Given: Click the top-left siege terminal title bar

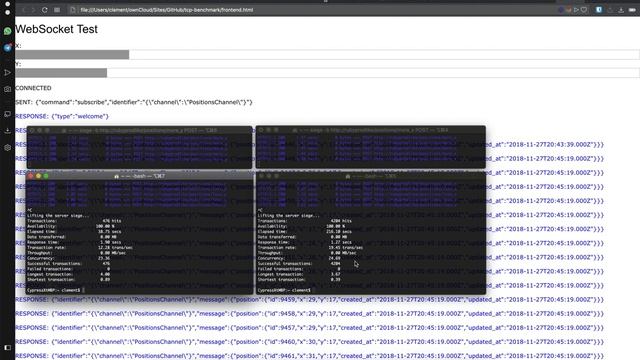Looking at the screenshot, I should 140,130.
